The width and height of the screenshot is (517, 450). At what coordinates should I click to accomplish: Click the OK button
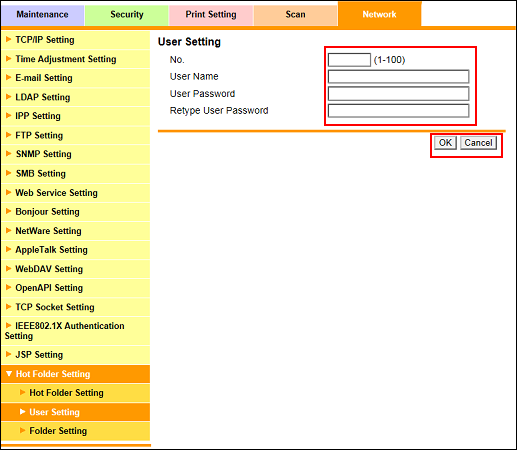tap(445, 143)
